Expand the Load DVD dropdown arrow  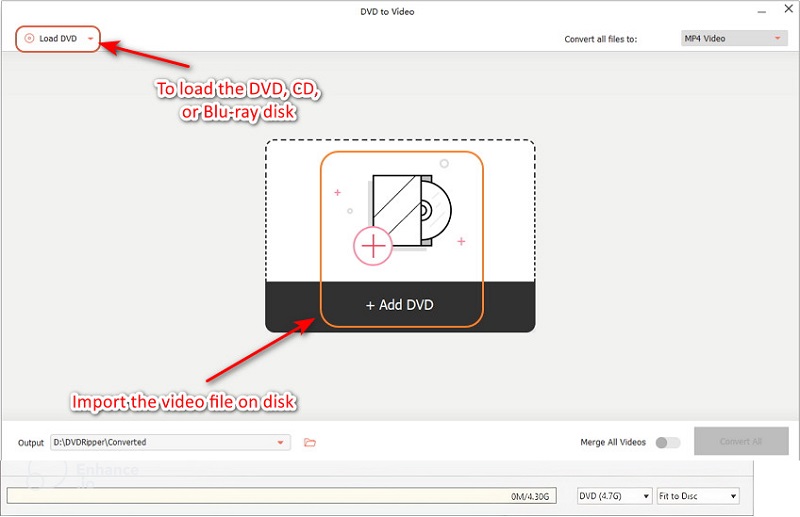pyautogui.click(x=91, y=39)
